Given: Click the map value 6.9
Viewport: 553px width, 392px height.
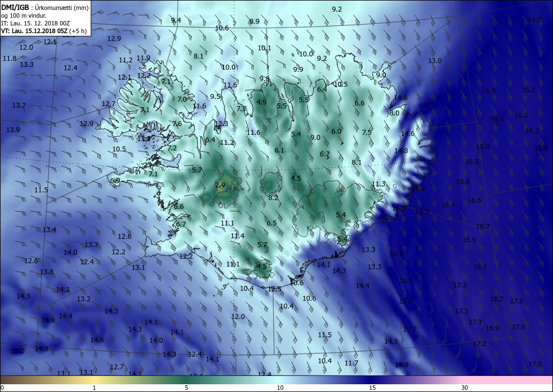Looking at the screenshot, I should click(116, 181).
